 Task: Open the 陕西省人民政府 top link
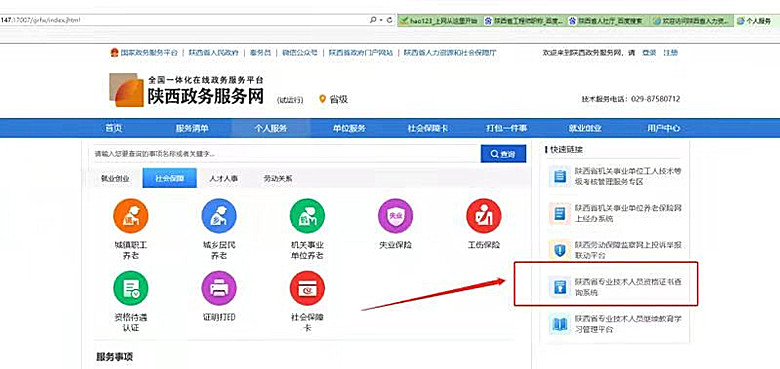click(213, 53)
